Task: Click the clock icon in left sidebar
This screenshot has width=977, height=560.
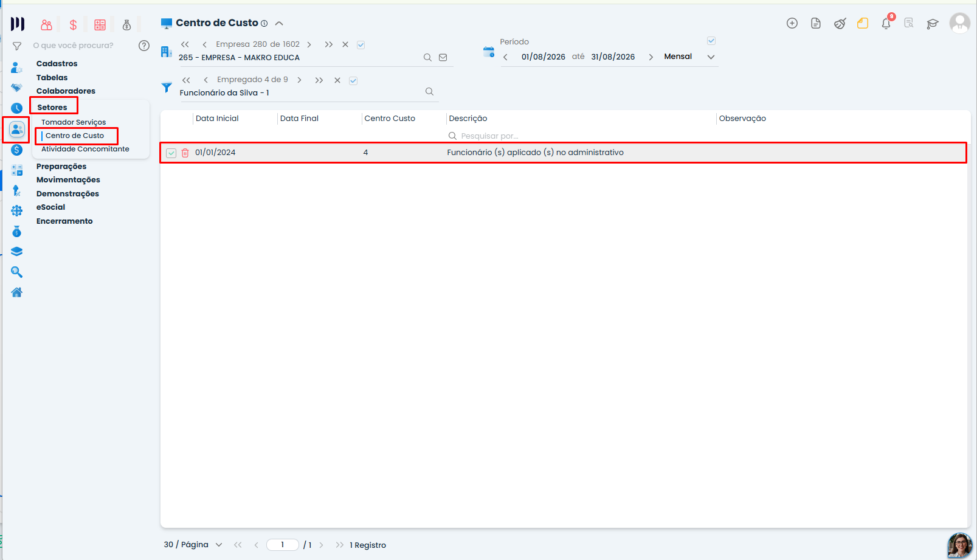Action: click(x=17, y=108)
